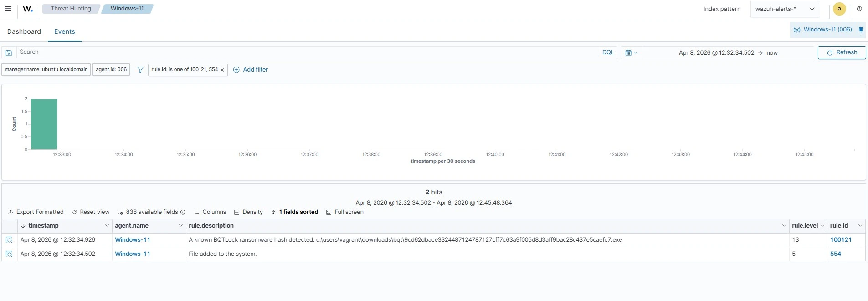Open the Windows-11 link in the first row
Screen dimensions: 868x301
pos(133,240)
